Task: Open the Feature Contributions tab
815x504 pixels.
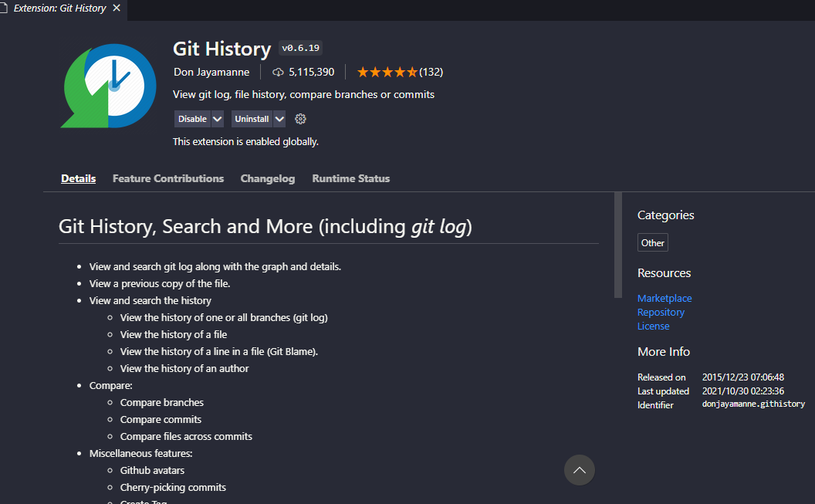Action: [x=168, y=178]
